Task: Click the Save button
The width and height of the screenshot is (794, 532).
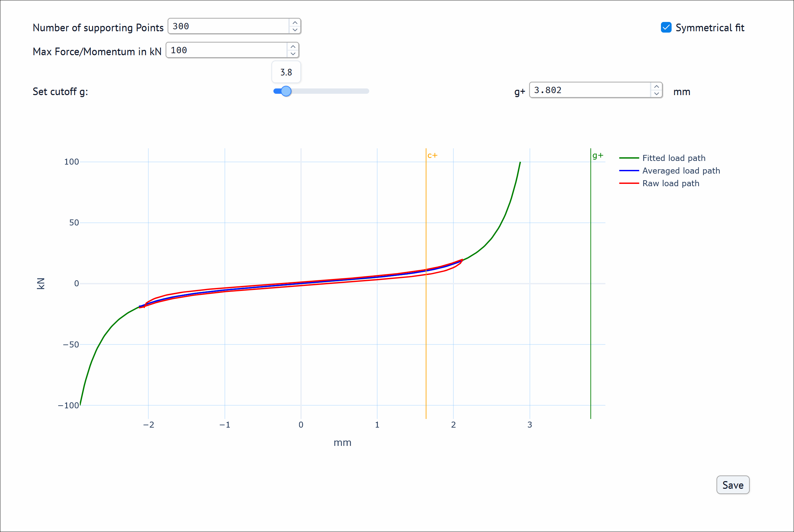Action: click(x=733, y=485)
